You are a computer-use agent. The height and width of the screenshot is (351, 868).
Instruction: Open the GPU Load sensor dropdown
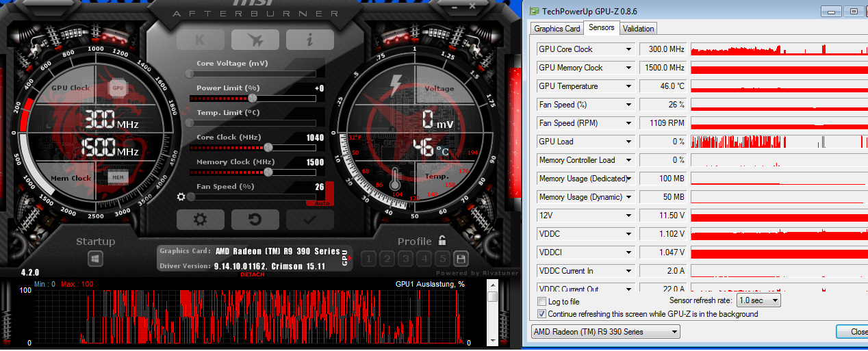pos(628,142)
